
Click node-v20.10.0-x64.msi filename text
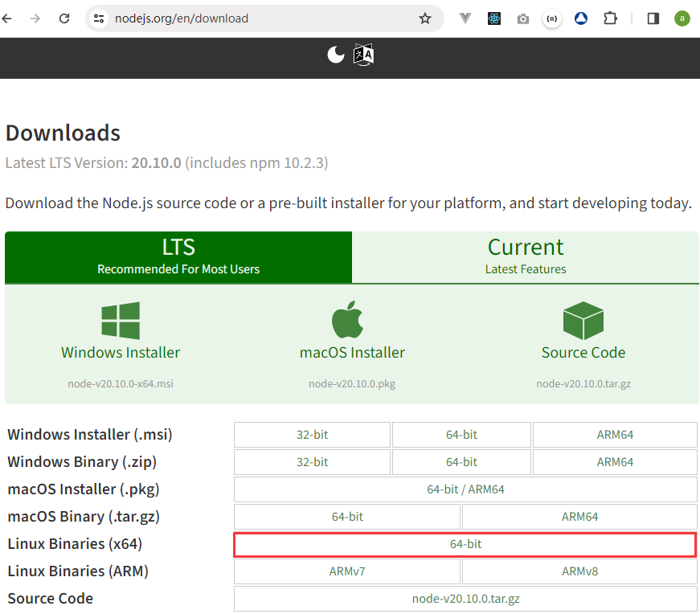[x=121, y=384]
